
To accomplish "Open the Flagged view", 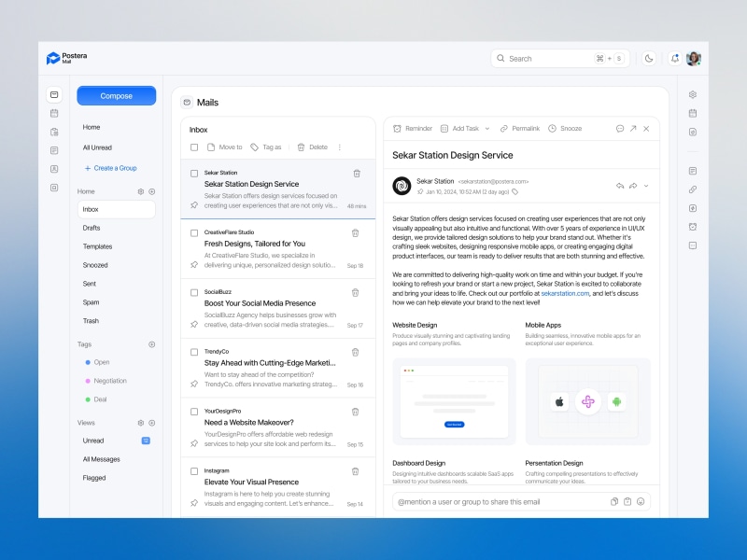I will (94, 478).
